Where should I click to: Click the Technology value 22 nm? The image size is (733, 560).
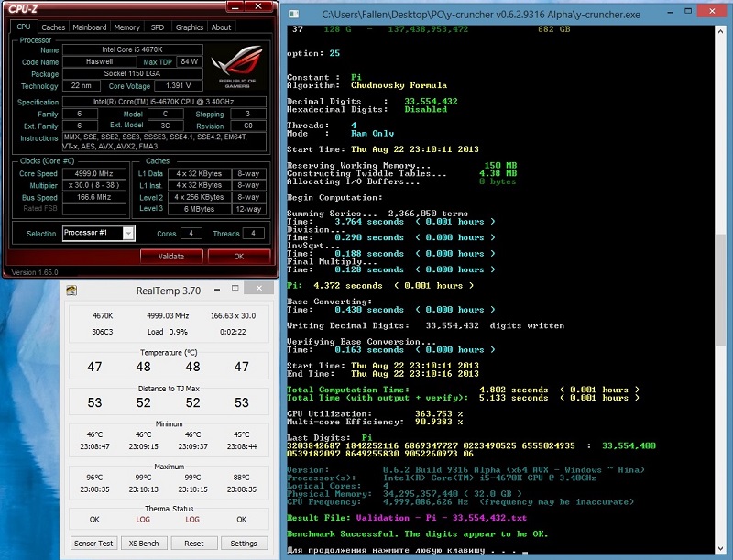tap(82, 86)
